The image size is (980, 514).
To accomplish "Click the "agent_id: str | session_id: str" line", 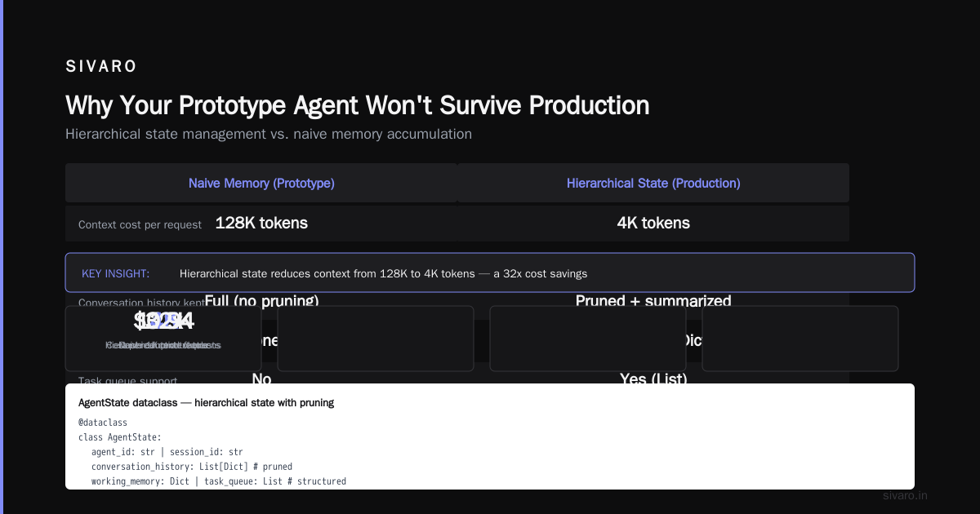I will 167,452.
